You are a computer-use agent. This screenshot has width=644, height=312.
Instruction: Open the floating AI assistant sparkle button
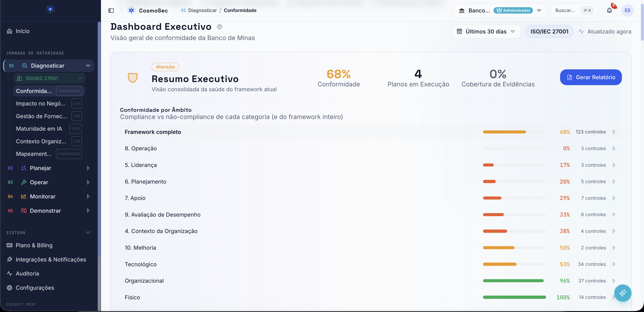[623, 293]
